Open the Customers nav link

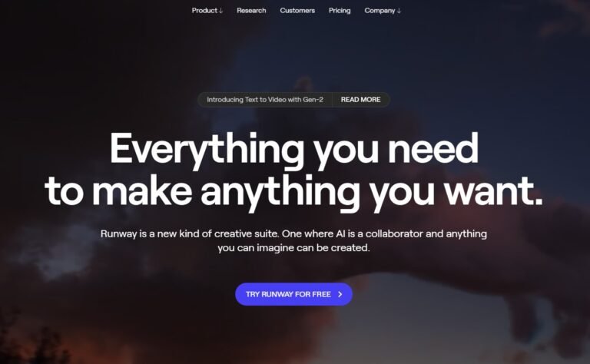click(x=297, y=11)
